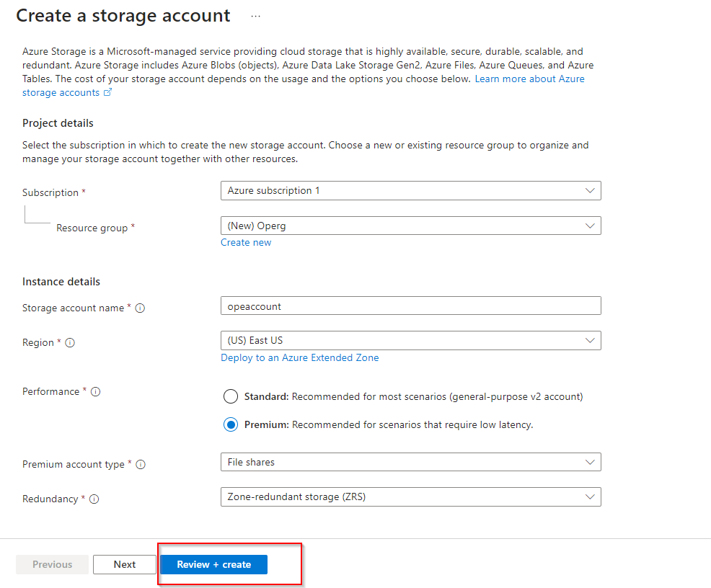711x588 pixels.
Task: Click info icon beside Premium account type
Action: pyautogui.click(x=141, y=465)
